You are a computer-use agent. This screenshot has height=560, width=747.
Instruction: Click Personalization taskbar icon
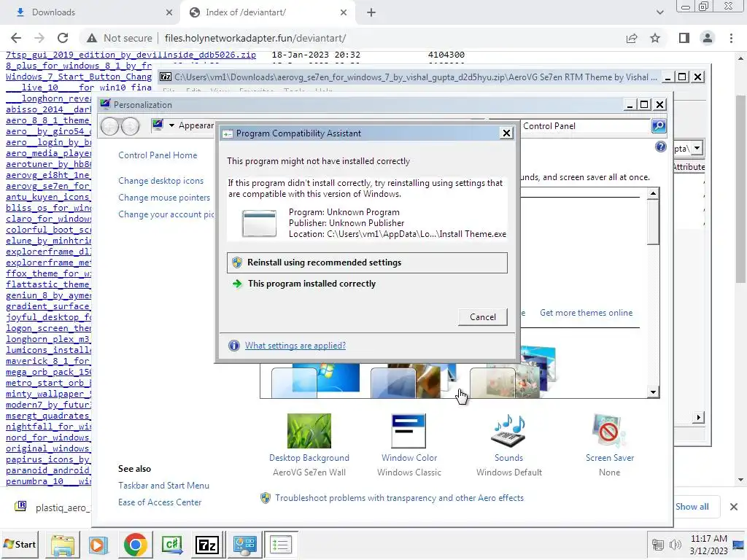click(x=244, y=545)
